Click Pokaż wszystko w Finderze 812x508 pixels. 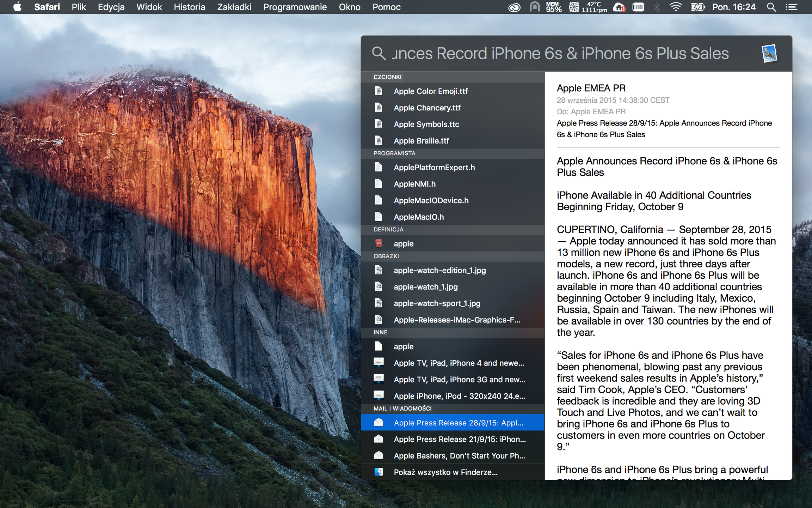coord(445,472)
